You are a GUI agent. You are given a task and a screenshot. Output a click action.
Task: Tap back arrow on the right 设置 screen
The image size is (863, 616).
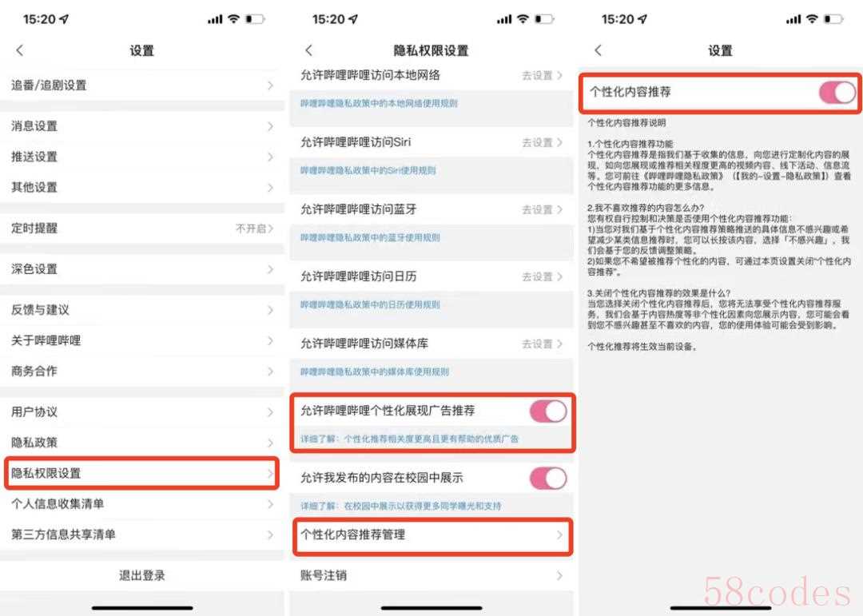[599, 50]
